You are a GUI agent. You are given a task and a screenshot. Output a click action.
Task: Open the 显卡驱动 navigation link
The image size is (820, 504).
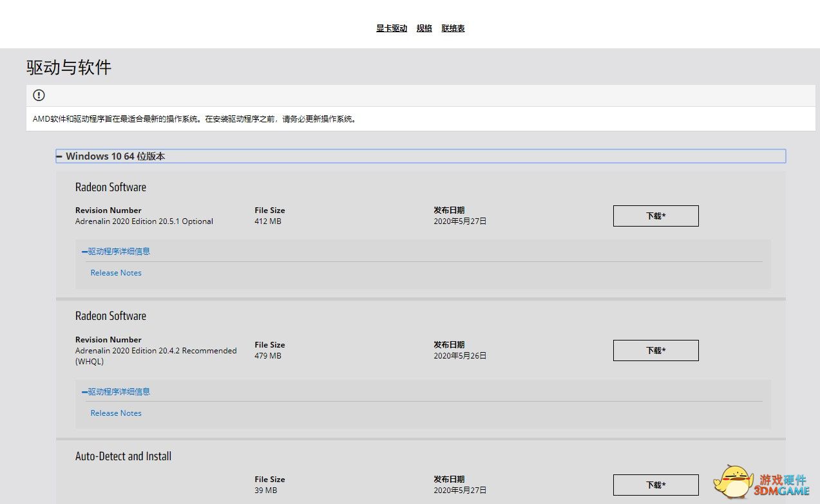(392, 28)
